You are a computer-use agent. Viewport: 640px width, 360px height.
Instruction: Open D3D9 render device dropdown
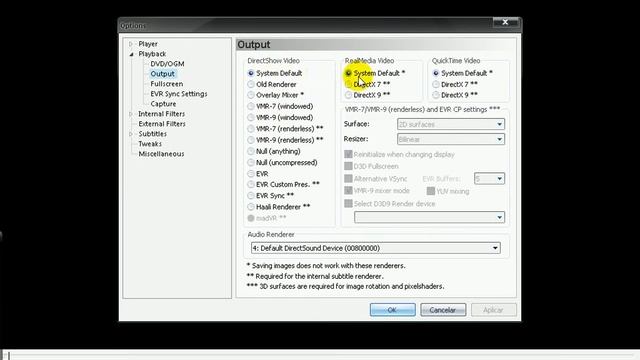point(429,217)
